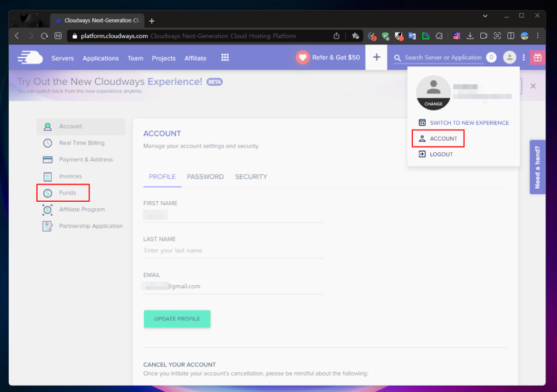
Task: Click the Partnership Application icon
Action: point(48,226)
